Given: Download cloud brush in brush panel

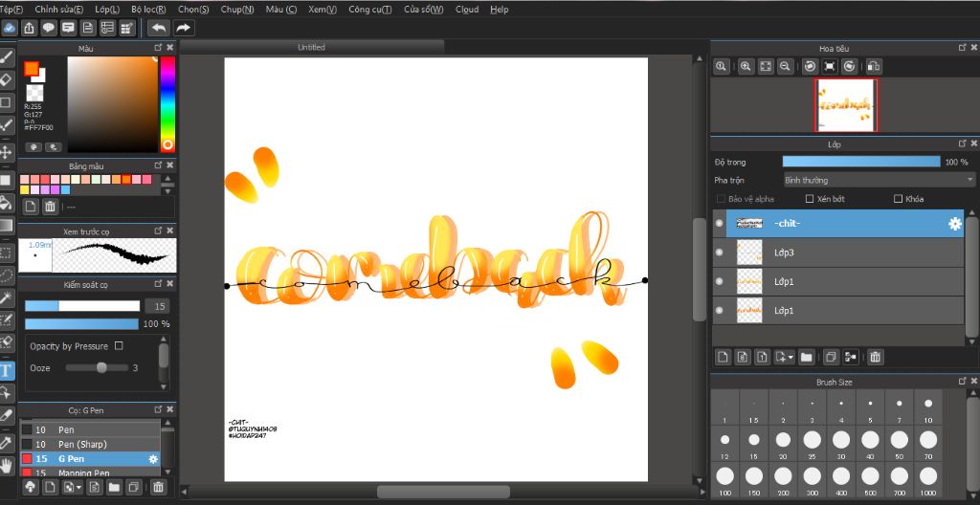Looking at the screenshot, I should point(30,487).
